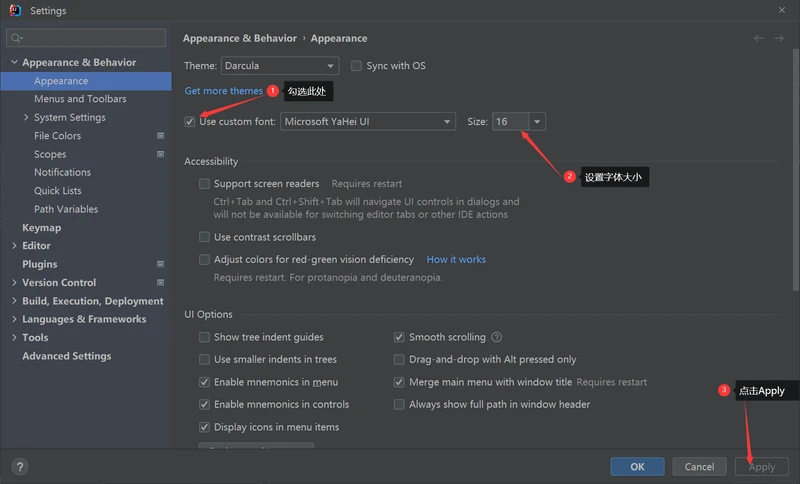Uncheck the Use custom font checkbox
This screenshot has height=484, width=800.
coord(190,122)
